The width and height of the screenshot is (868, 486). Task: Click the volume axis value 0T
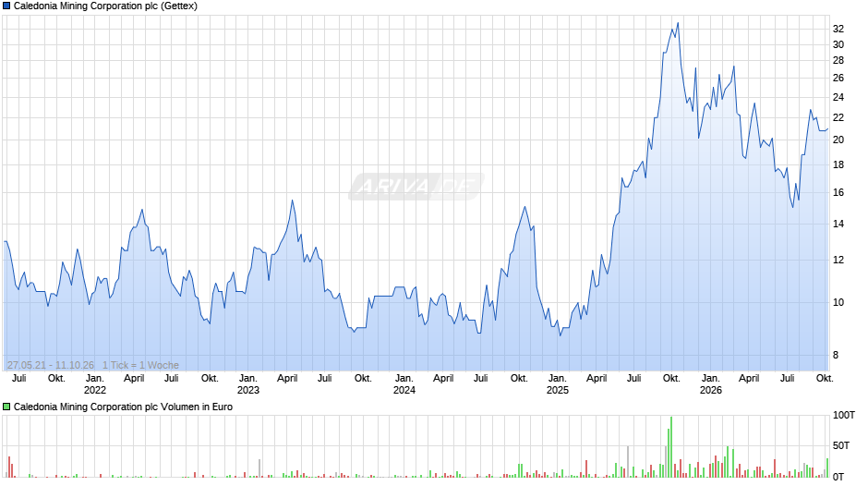pyautogui.click(x=838, y=477)
